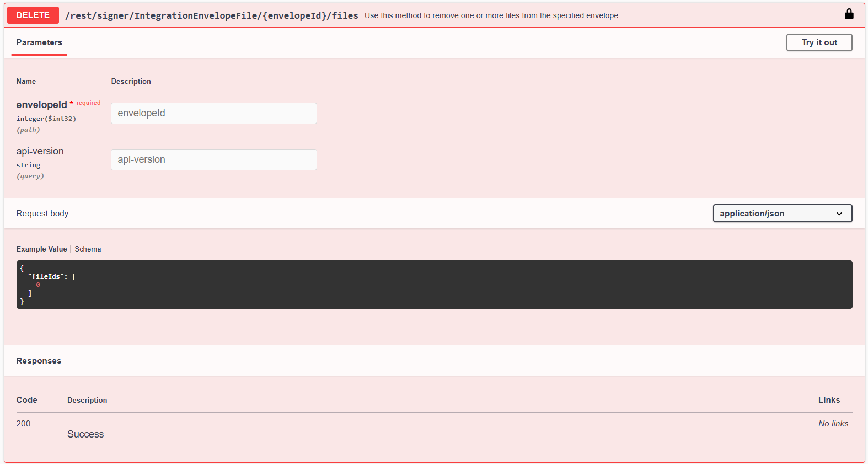Click the 200 response code

coord(23,424)
